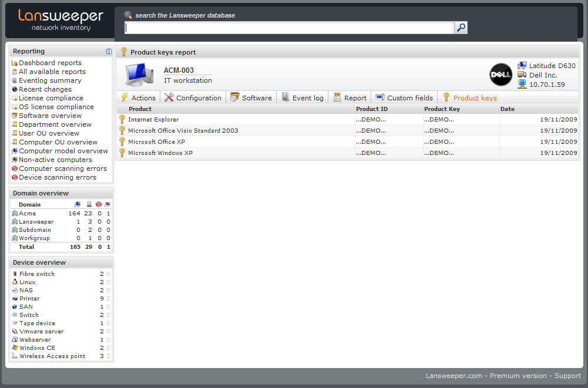This screenshot has width=588, height=388.
Task: Open Windows CE devices
Action: pyautogui.click(x=37, y=348)
